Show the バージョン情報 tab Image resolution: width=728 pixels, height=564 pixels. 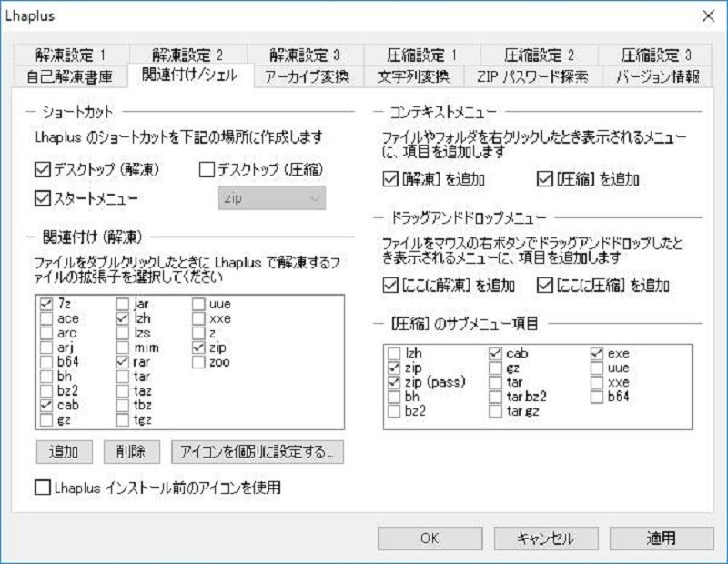click(657, 76)
